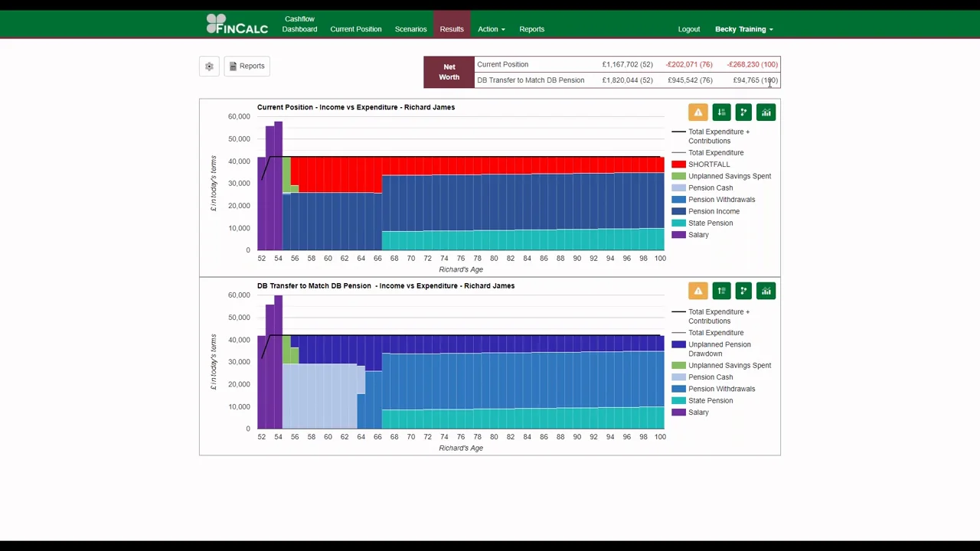980x551 pixels.
Task: Open the Scenarios page
Action: click(411, 29)
